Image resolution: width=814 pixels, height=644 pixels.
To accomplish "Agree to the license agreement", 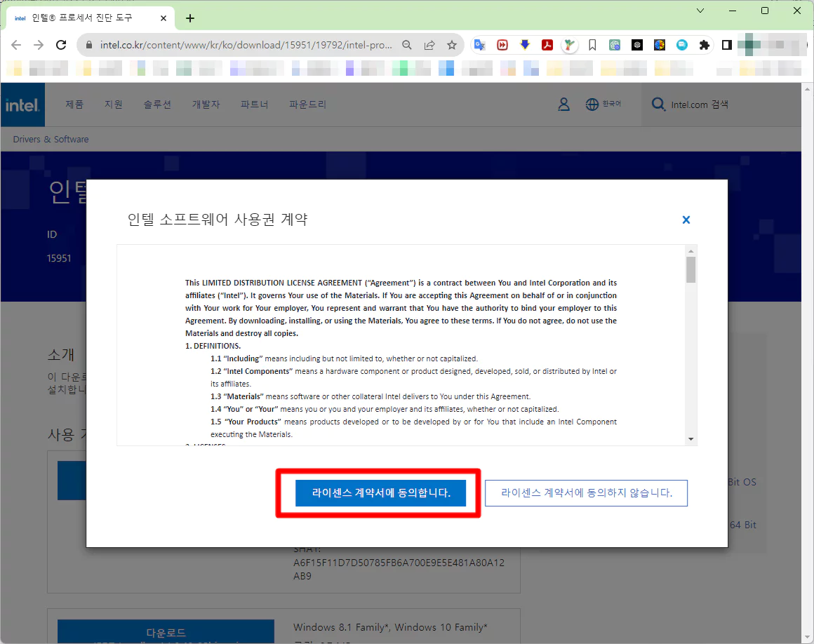I will tap(380, 492).
